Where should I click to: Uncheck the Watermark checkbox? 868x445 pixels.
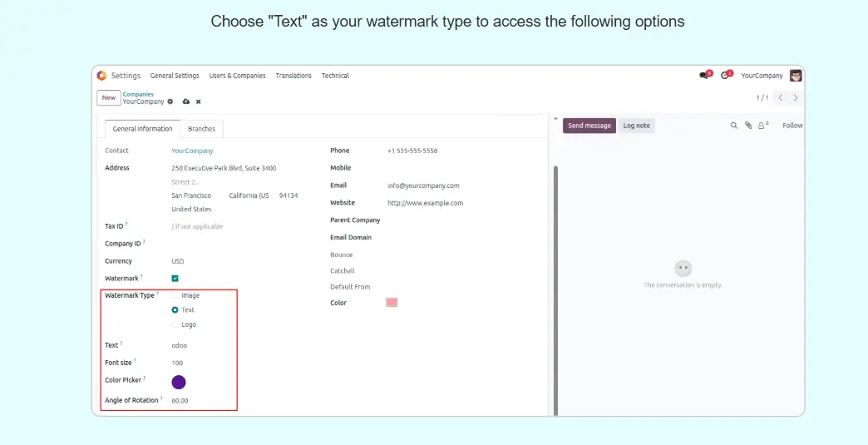click(175, 279)
